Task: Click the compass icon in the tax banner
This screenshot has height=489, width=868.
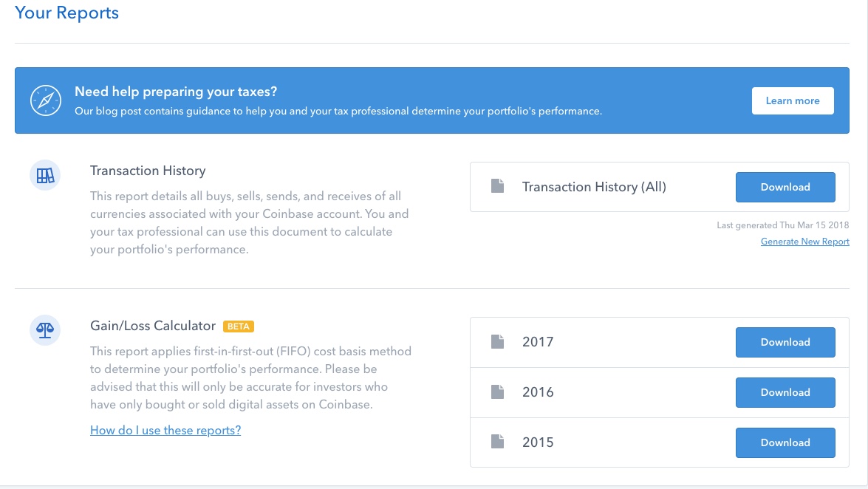Action: click(45, 100)
